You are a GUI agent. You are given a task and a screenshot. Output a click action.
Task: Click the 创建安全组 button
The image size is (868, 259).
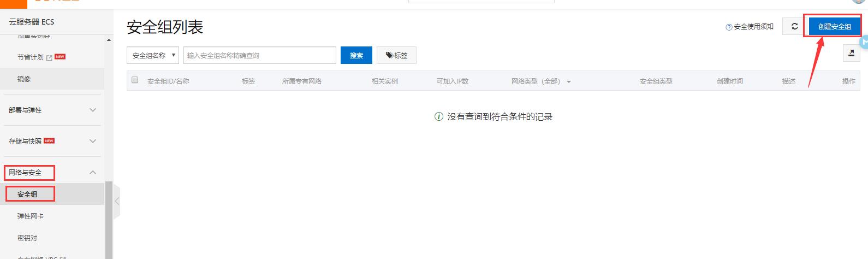(x=834, y=26)
